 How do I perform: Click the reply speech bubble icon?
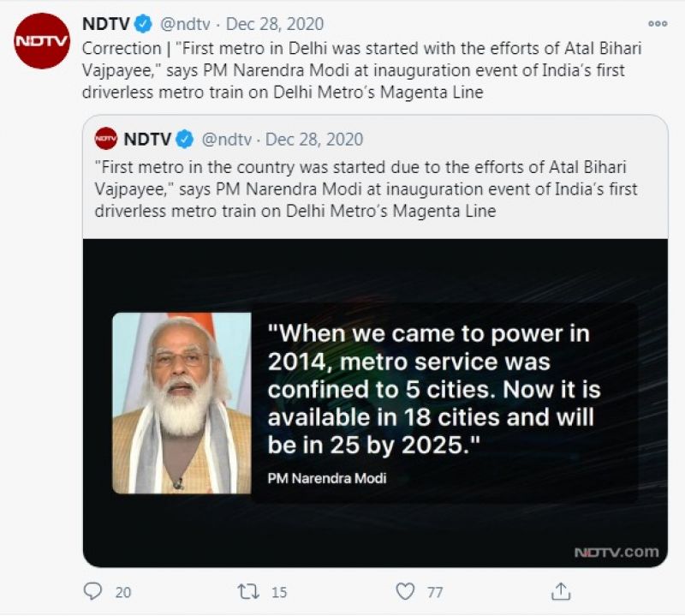click(x=94, y=590)
